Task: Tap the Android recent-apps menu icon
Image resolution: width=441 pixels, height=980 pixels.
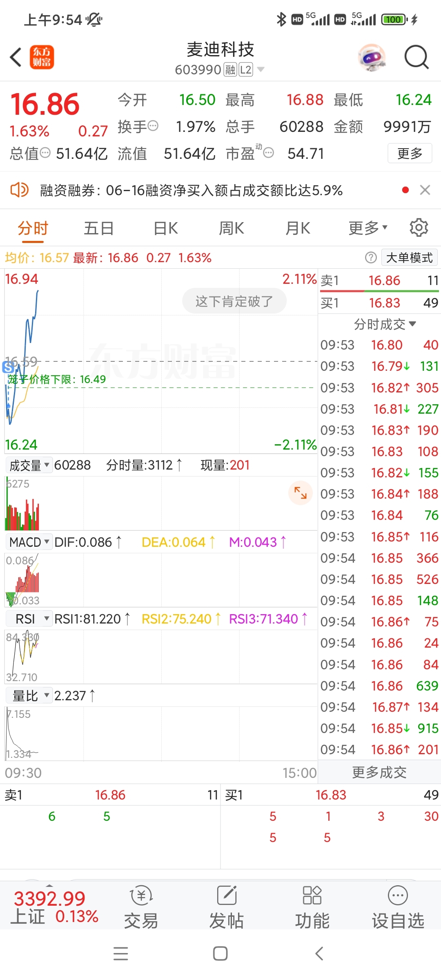Action: [x=121, y=954]
